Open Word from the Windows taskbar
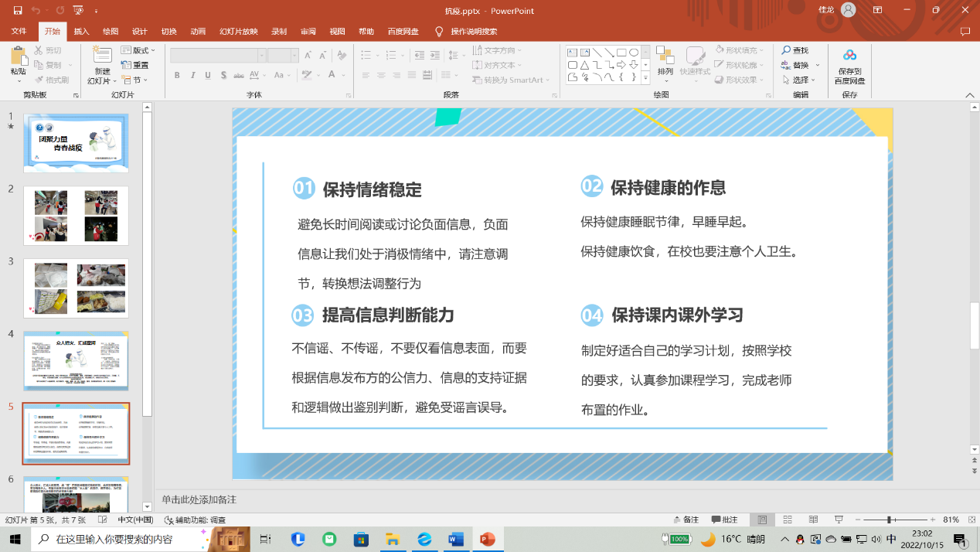Image resolution: width=980 pixels, height=552 pixels. (454, 539)
